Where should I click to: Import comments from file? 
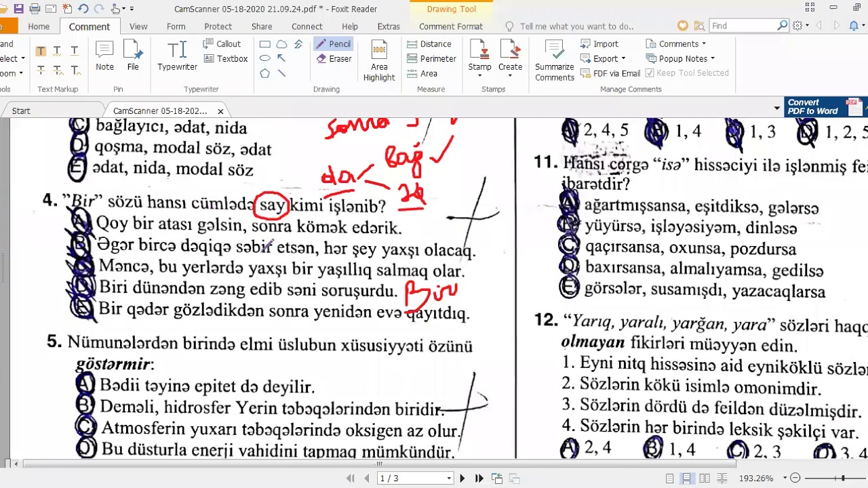[x=599, y=44]
